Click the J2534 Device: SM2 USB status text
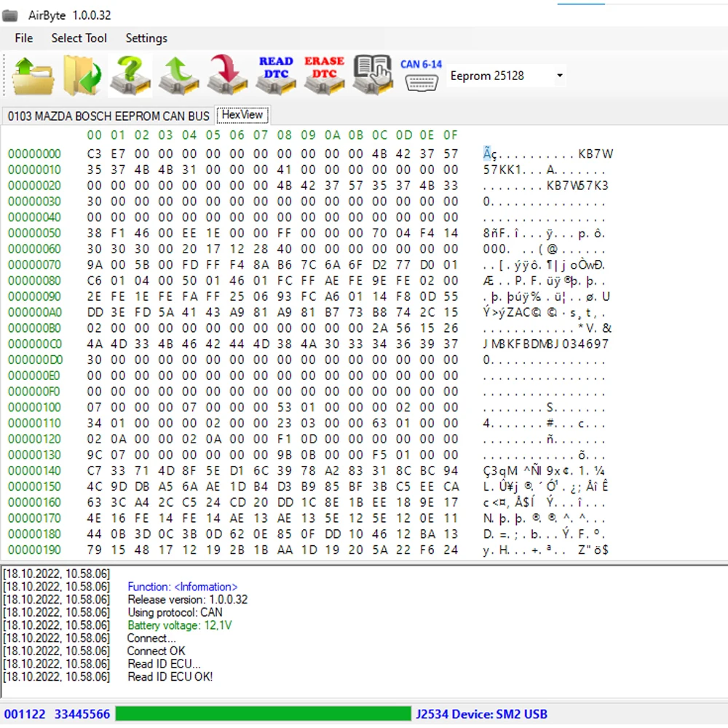 (x=481, y=714)
